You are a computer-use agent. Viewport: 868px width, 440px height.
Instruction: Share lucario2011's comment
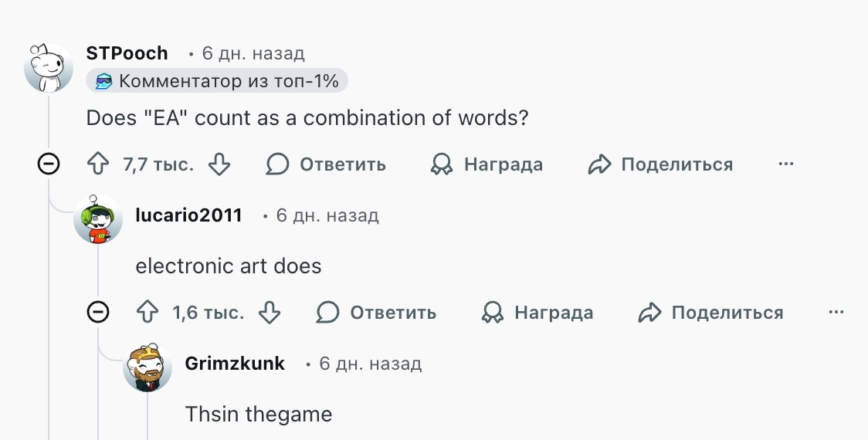pyautogui.click(x=710, y=313)
